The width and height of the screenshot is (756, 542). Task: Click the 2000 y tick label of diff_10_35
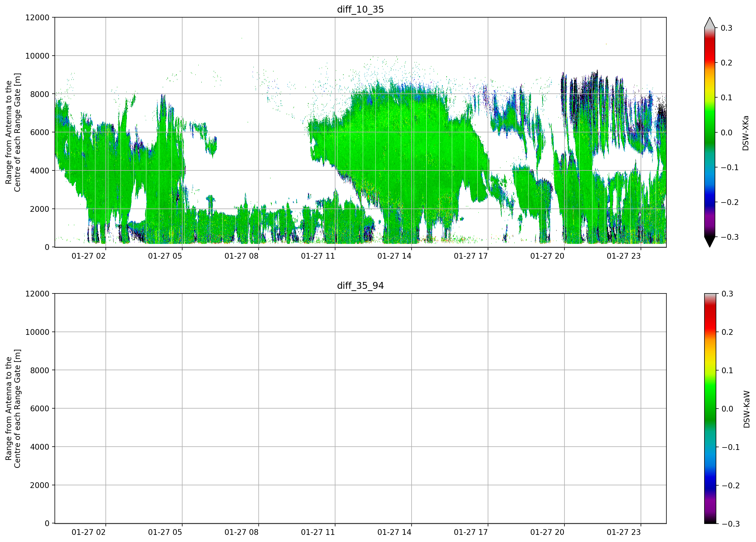40,209
